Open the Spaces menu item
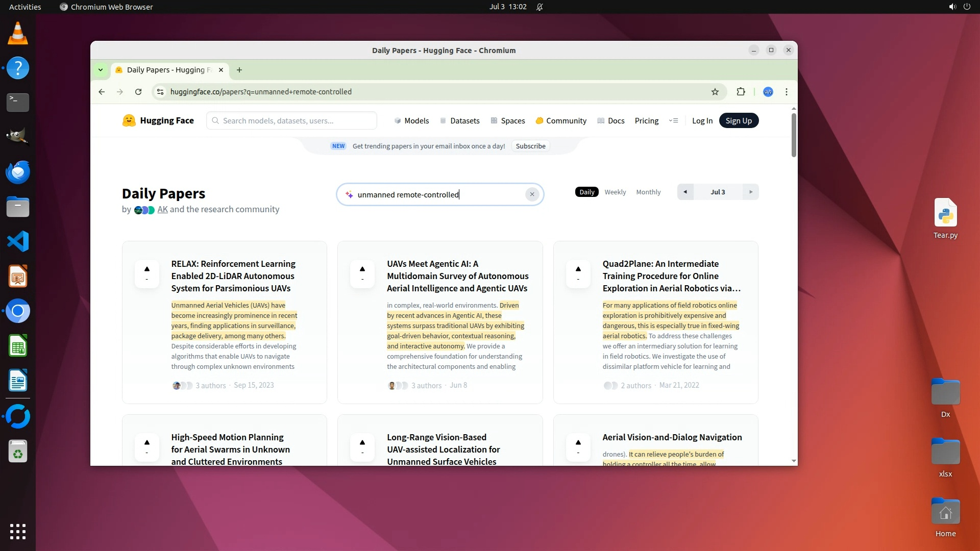980x551 pixels. point(507,121)
